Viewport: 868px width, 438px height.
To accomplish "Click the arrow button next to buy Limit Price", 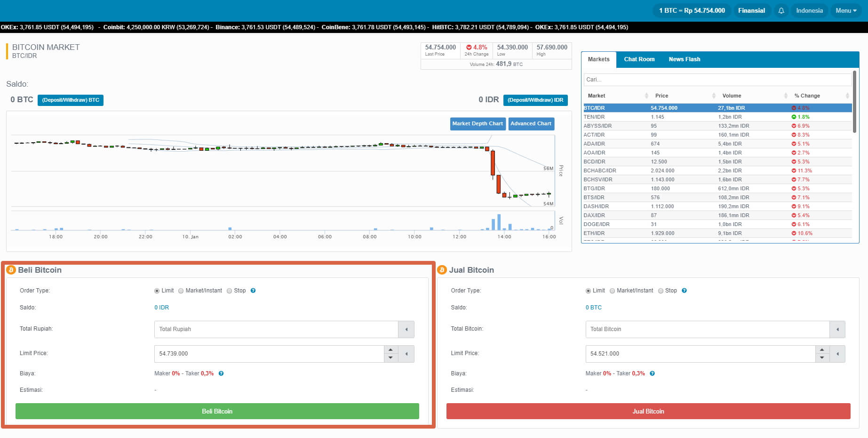I will (x=406, y=354).
